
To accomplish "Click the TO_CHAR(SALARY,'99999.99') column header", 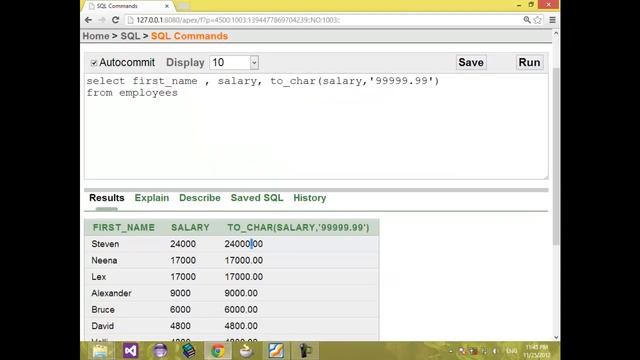I will pos(298,228).
